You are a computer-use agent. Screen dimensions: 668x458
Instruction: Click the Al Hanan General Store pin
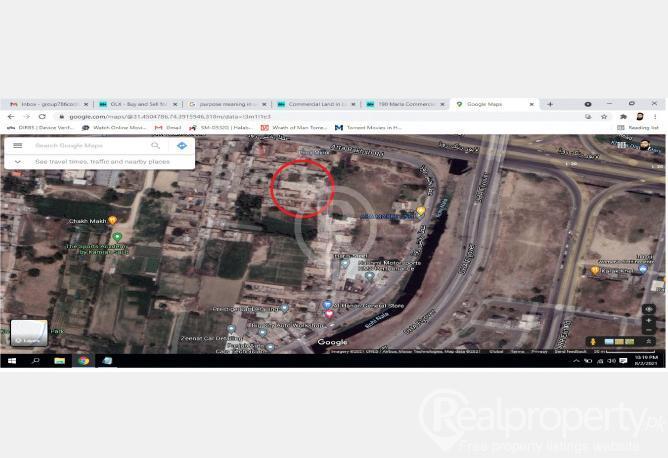(x=327, y=304)
